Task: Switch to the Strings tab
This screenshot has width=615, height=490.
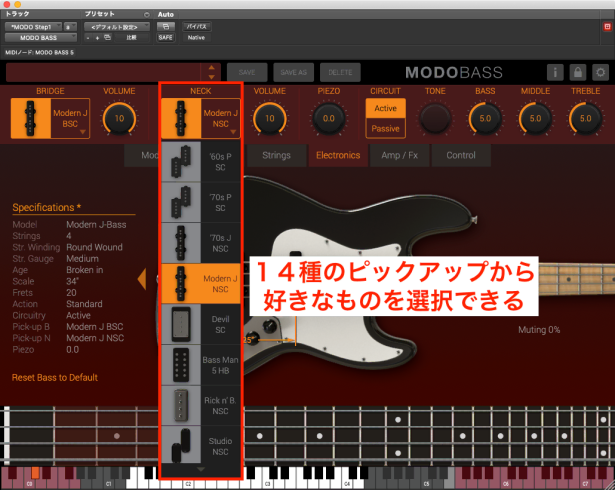Action: tap(277, 155)
